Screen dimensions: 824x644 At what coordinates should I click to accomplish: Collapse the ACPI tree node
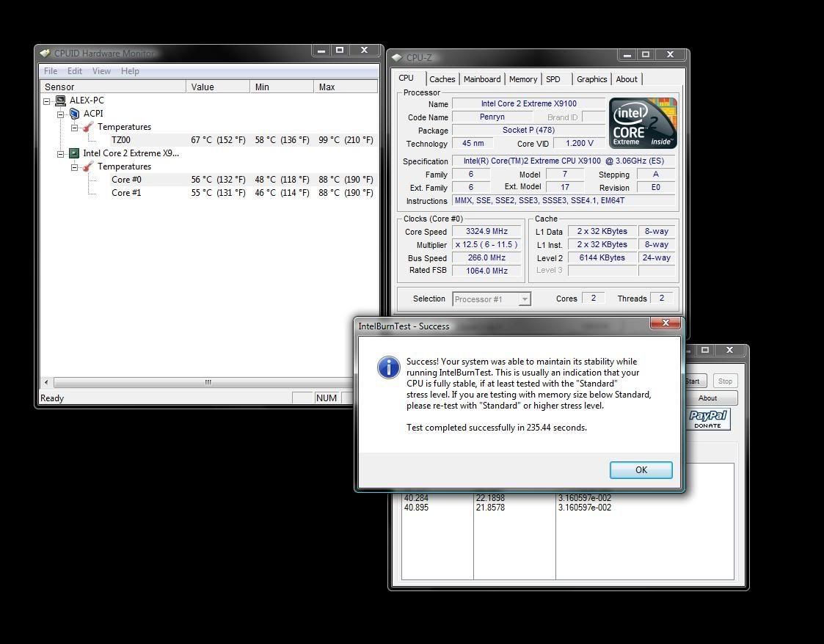(61, 114)
